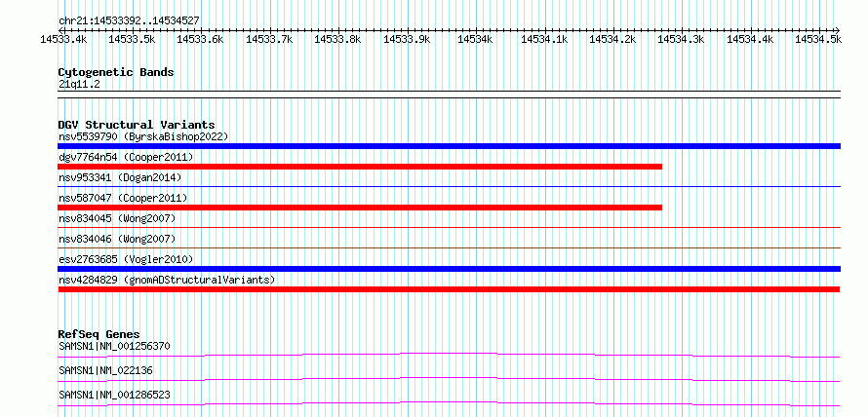The width and height of the screenshot is (868, 417).
Task: Click the magenta line for SAMSN1|NM_001256370
Action: pos(449,355)
